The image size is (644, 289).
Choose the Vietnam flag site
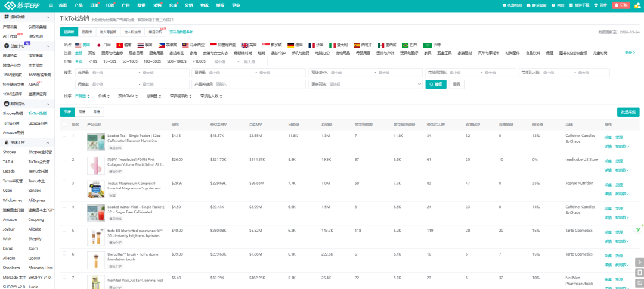[x=119, y=45]
